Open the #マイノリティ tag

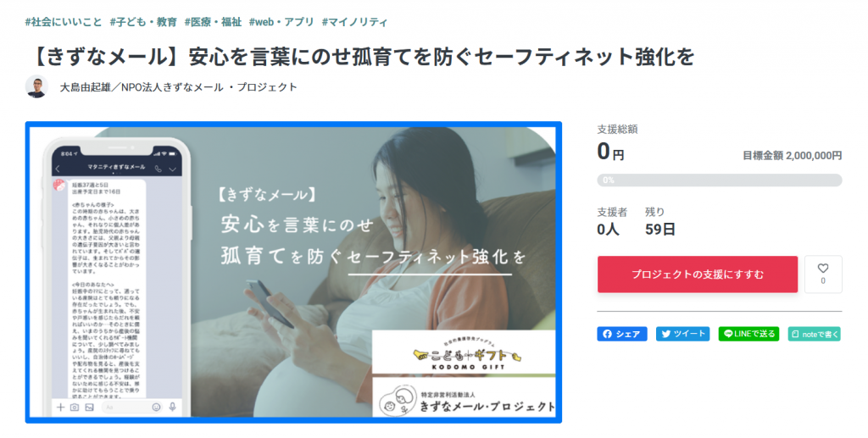tap(354, 22)
